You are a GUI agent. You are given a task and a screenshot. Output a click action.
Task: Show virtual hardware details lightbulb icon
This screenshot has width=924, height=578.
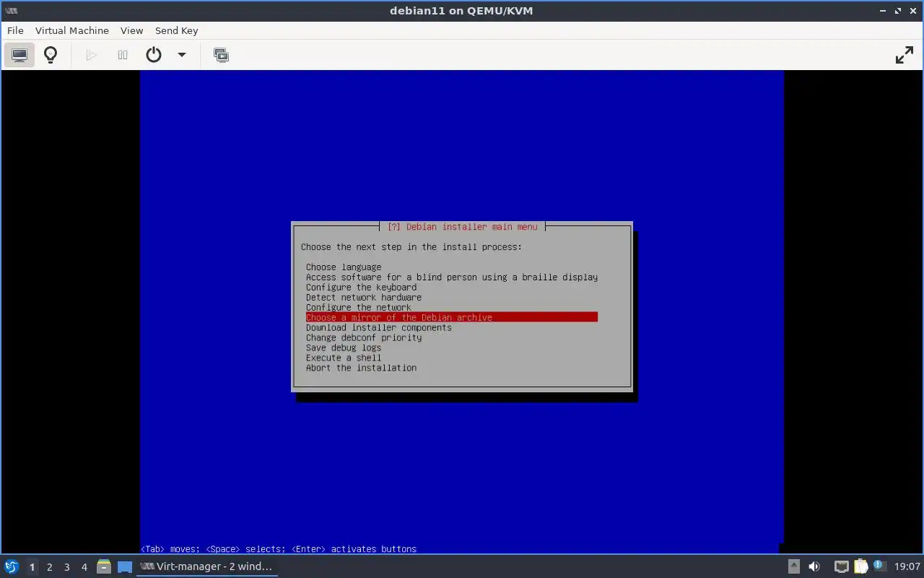coord(51,55)
